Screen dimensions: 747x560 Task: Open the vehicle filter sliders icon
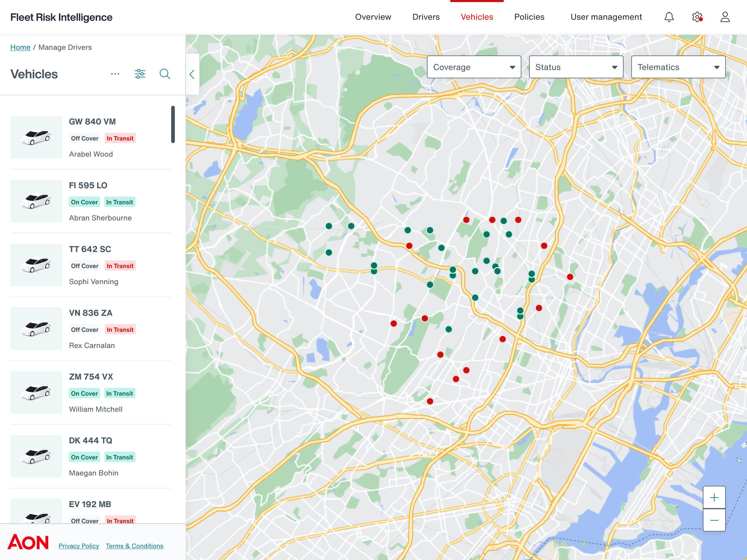pyautogui.click(x=140, y=74)
